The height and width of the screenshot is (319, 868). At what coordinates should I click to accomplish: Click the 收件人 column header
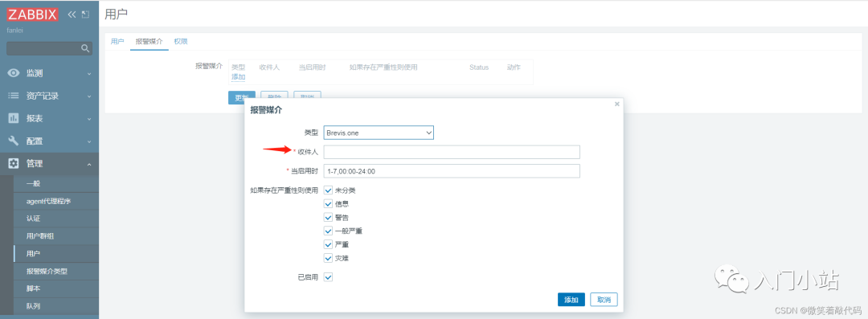269,67
